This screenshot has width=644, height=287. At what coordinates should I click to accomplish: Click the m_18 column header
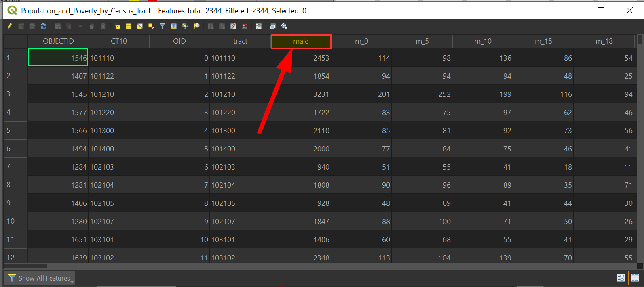(604, 41)
